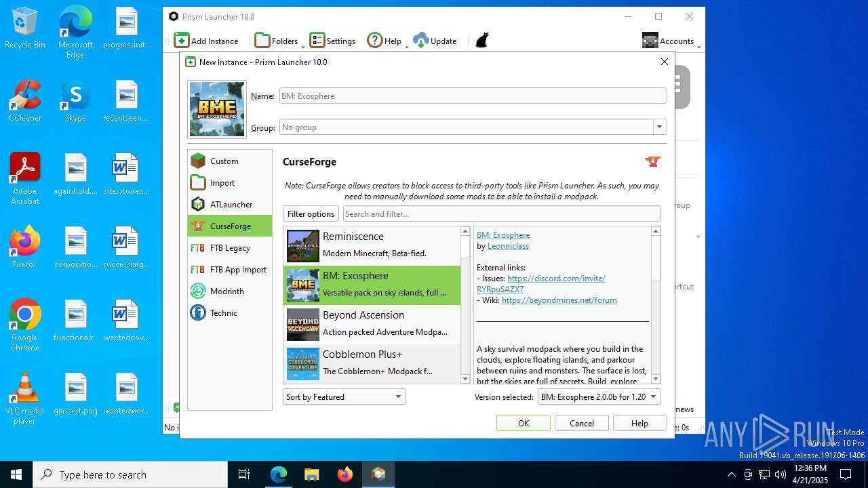Open Firefox from the taskbar
The width and height of the screenshot is (868, 488).
[345, 474]
